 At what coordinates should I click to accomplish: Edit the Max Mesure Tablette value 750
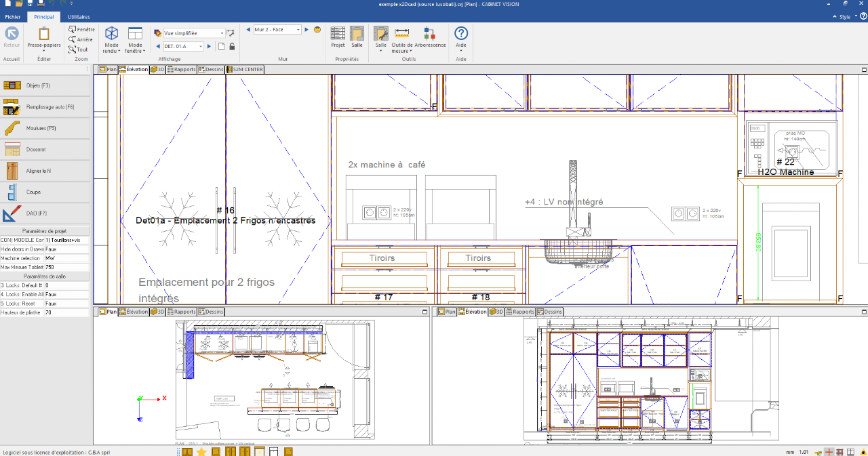click(67, 267)
